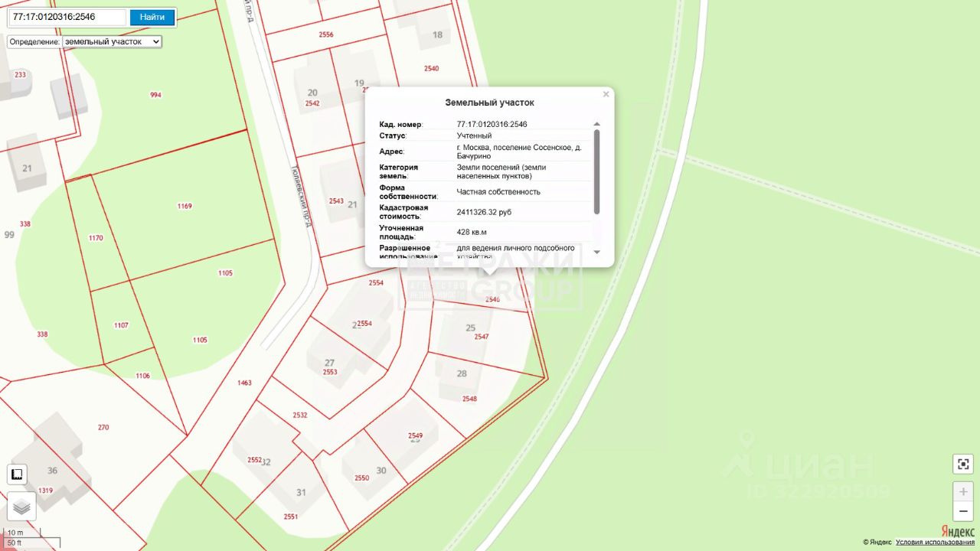Click the dark square tool button above layers
The height and width of the screenshot is (551, 980).
click(17, 474)
